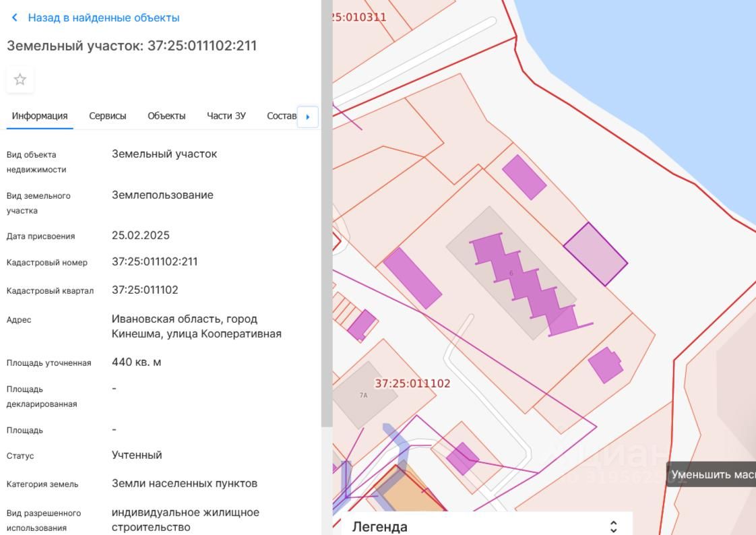Click building 6 on the map
The image size is (756, 535).
(511, 274)
